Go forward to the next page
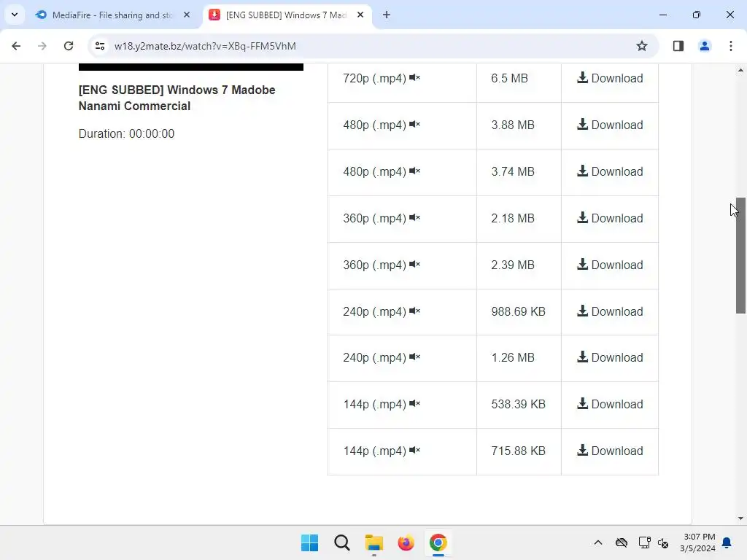The width and height of the screenshot is (747, 560). (x=42, y=46)
